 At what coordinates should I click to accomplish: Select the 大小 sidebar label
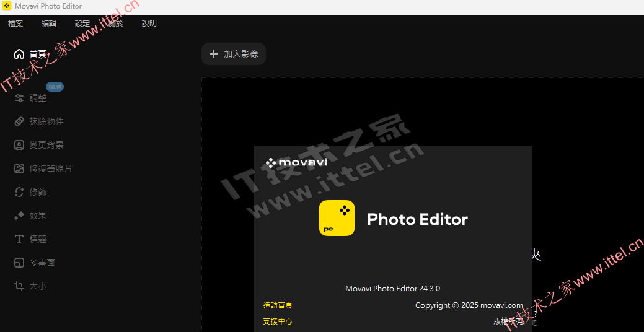click(38, 286)
